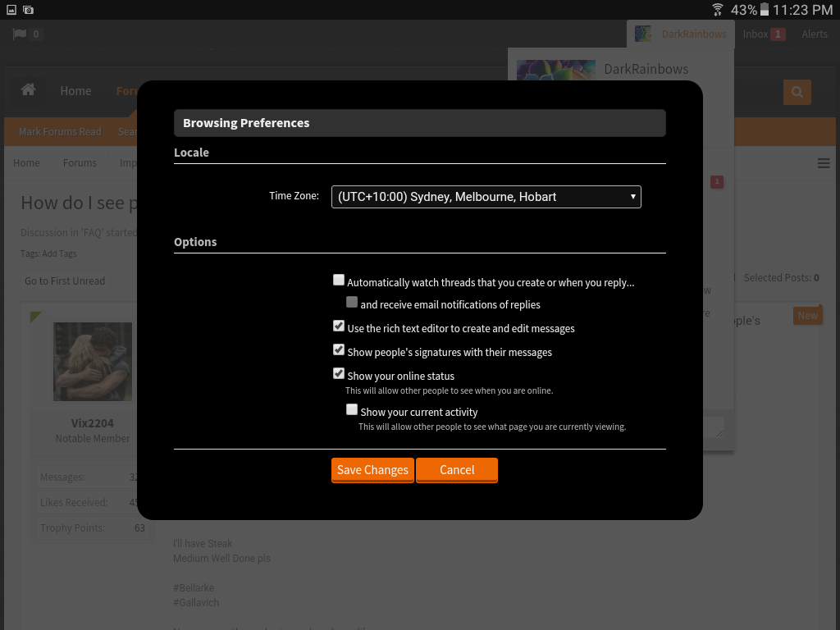This screenshot has width=840, height=630.
Task: Click the red Inbox badge showing 1
Action: tap(778, 34)
